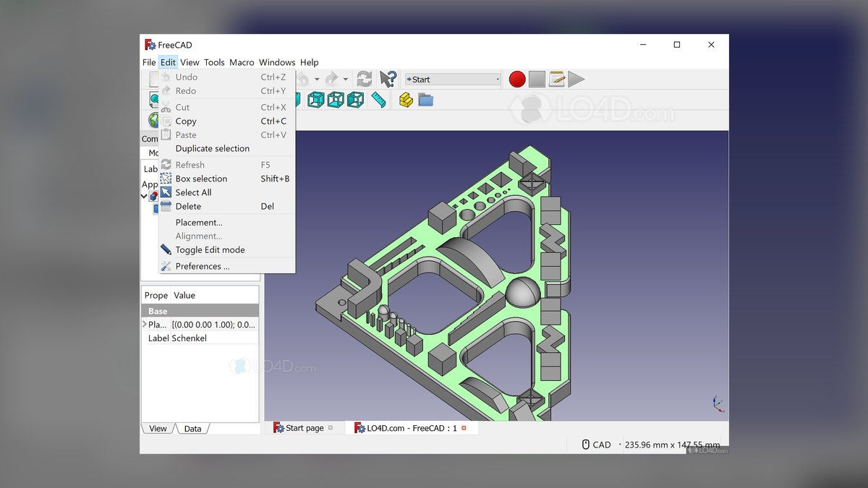Viewport: 868px width, 488px height.
Task: Open the Start workbench dropdown
Action: 453,80
